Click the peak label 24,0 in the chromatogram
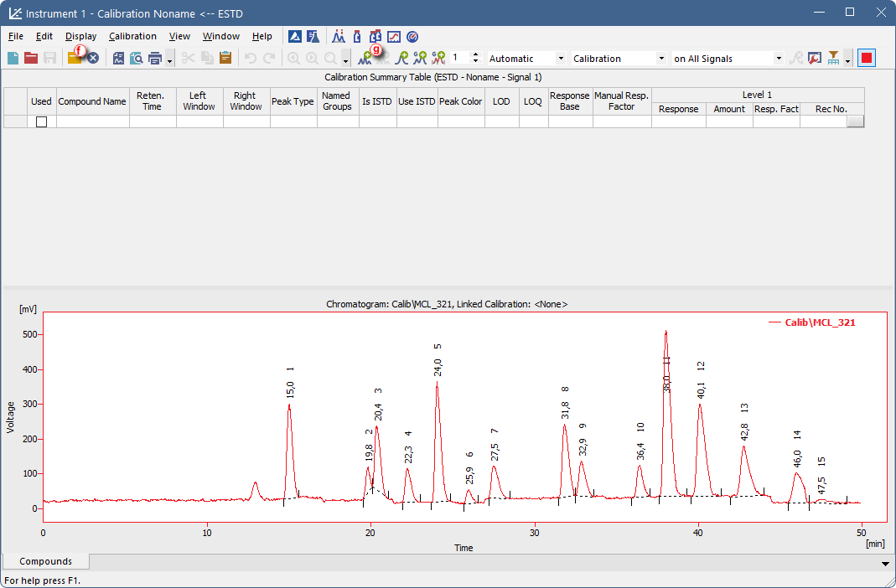Viewport: 896px width, 588px height. pyautogui.click(x=438, y=367)
